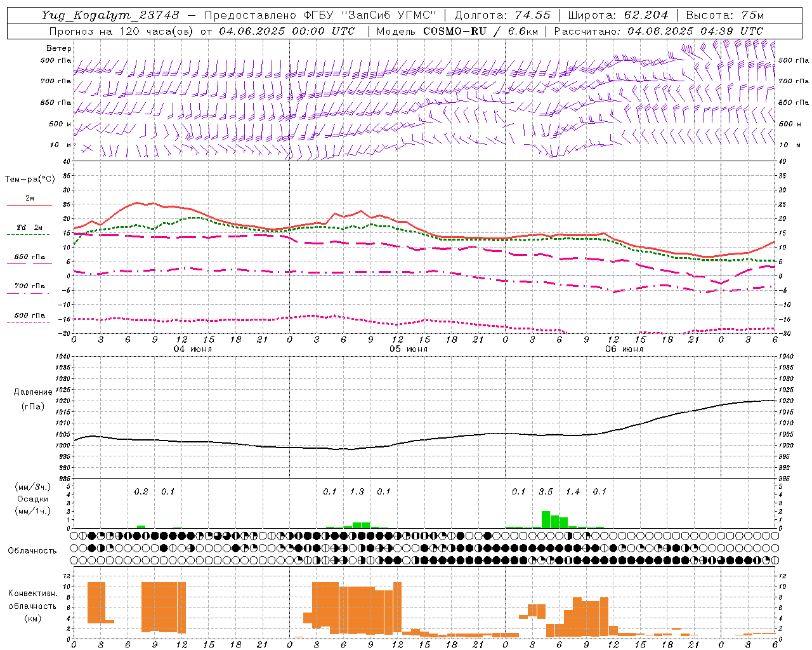Click the '04 июня' date label

coord(193,349)
